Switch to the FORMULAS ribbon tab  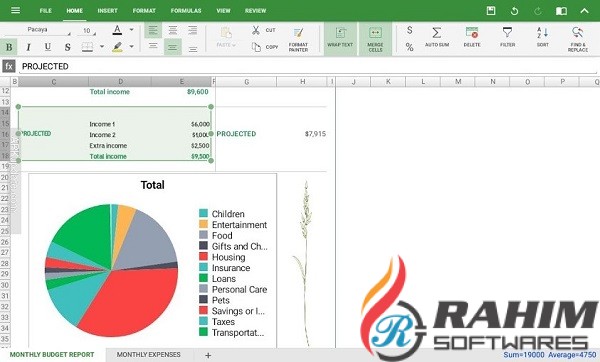click(x=186, y=11)
